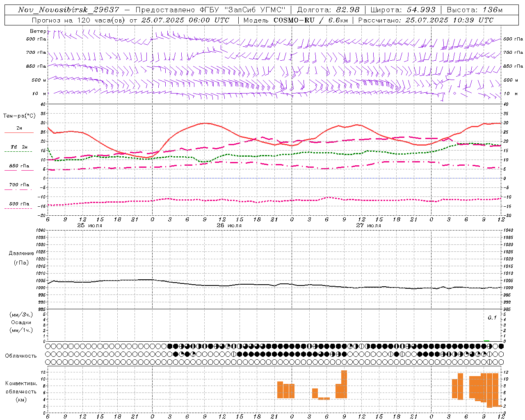Click the Ветер wind panel label
The height and width of the screenshot is (420, 525).
pos(38,31)
